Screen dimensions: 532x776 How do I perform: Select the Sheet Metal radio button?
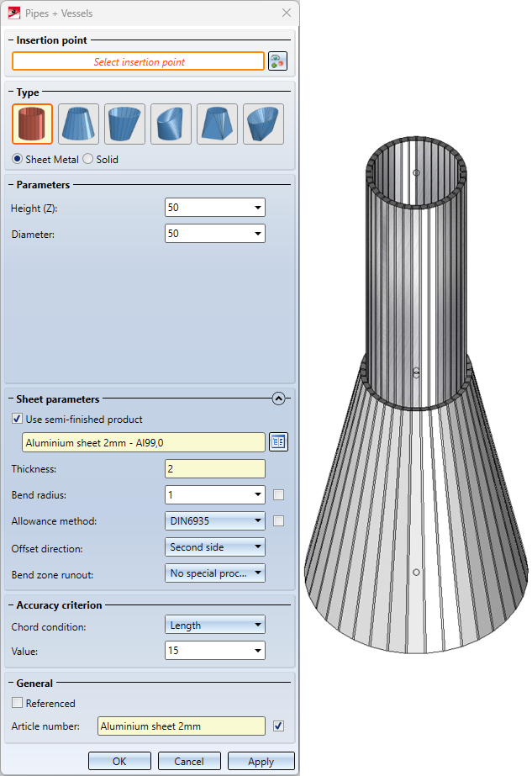point(18,159)
